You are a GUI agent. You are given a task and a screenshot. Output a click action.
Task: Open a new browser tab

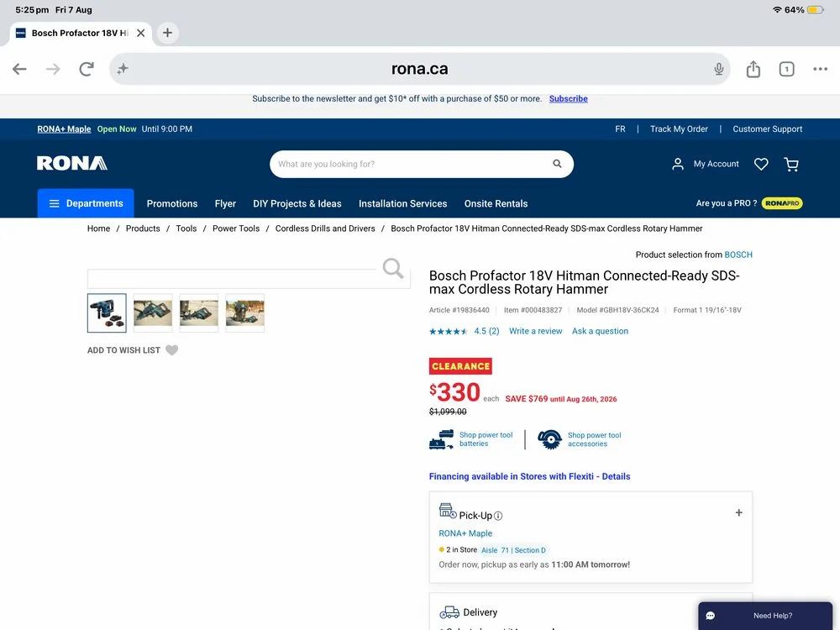(x=168, y=33)
